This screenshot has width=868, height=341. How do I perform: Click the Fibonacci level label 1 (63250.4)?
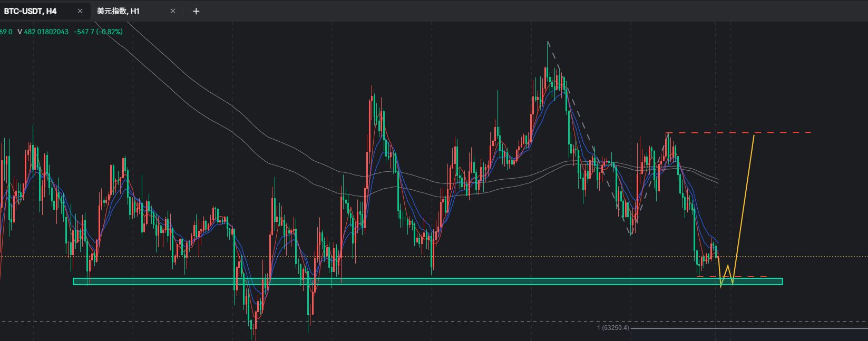(x=613, y=328)
